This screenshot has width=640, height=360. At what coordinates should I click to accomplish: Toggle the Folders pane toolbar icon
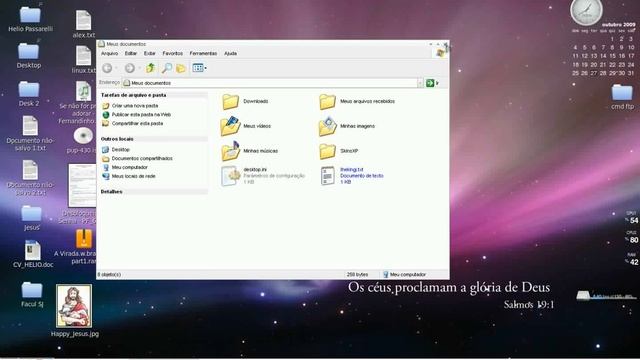tap(181, 68)
